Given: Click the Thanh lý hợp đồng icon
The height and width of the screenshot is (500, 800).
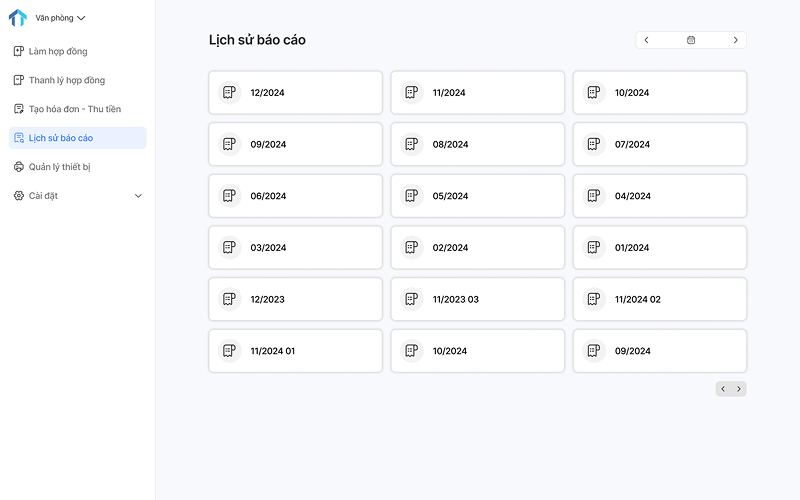Looking at the screenshot, I should tap(19, 80).
